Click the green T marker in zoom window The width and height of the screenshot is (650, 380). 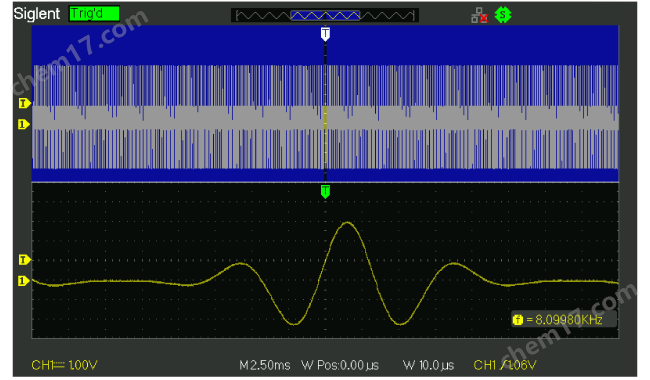(325, 192)
